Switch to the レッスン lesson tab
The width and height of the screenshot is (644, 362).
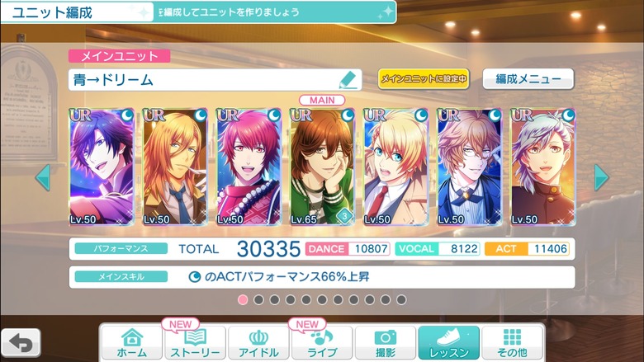point(448,343)
